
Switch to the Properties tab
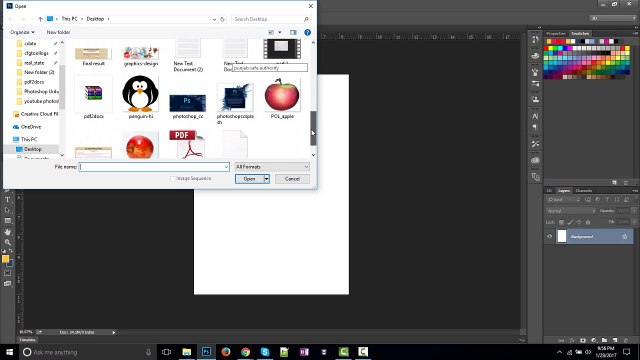coord(556,33)
